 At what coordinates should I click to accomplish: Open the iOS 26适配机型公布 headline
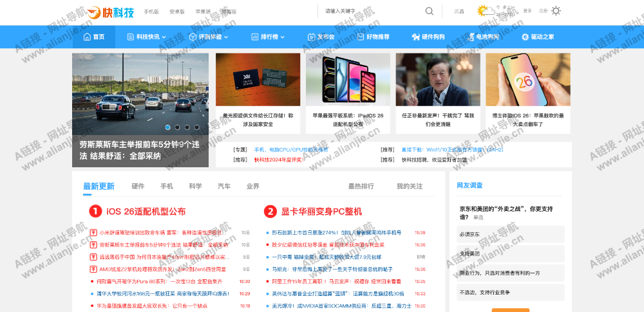146,212
